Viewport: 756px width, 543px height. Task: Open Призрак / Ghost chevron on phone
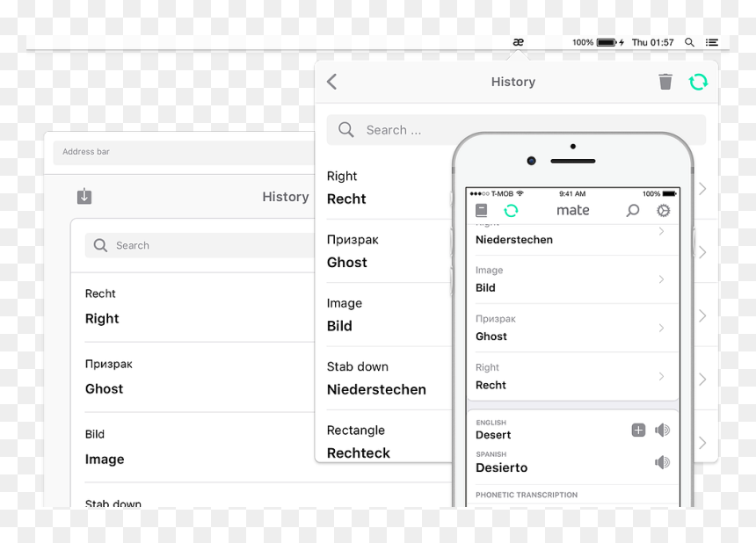coord(661,328)
